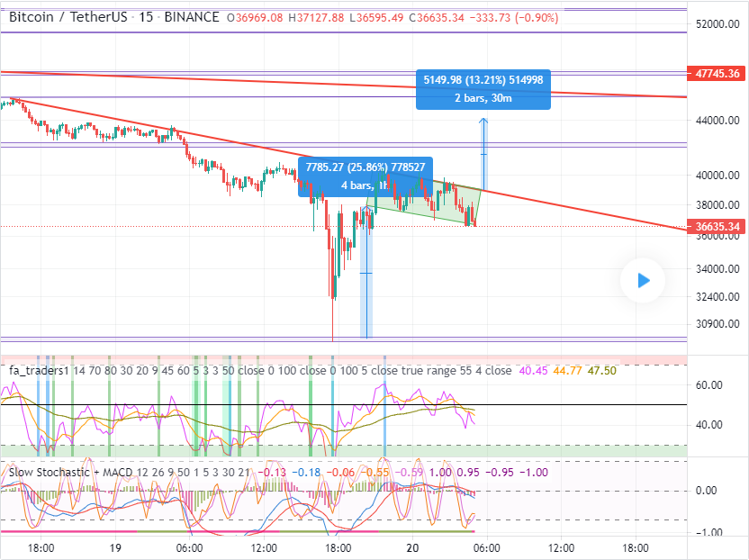
Task: Select the green descending channel shape
Action: 423,203
